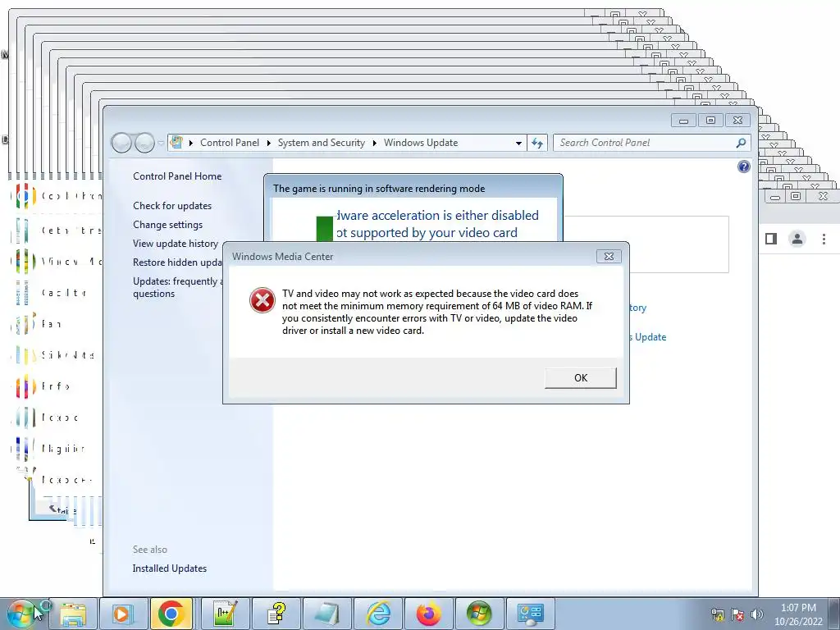The width and height of the screenshot is (840, 630).
Task: Click OK in the Windows Media Center dialog
Action: (x=580, y=377)
